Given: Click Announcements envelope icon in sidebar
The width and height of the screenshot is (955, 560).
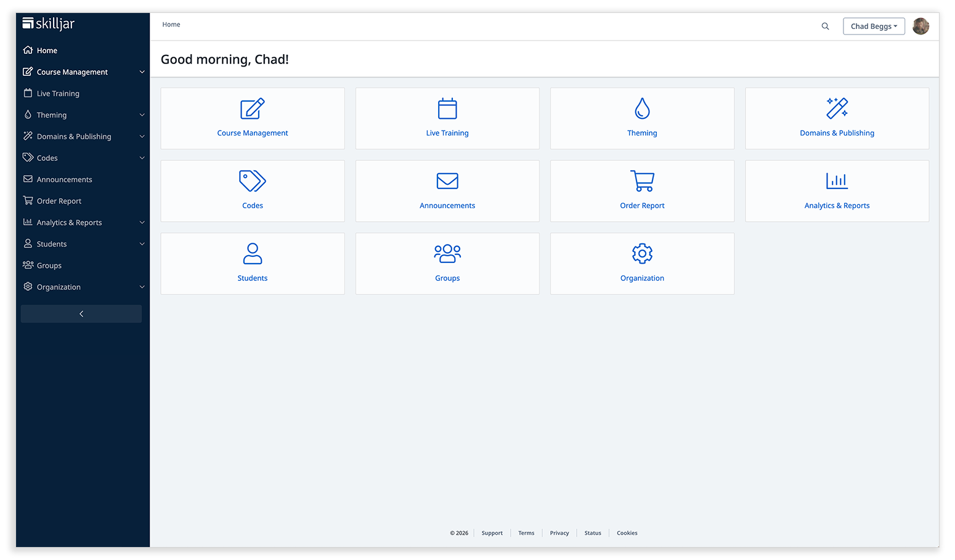Looking at the screenshot, I should pyautogui.click(x=28, y=179).
